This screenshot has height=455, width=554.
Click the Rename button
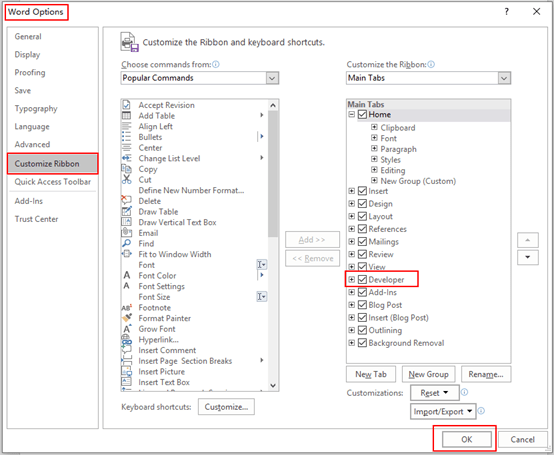pyautogui.click(x=486, y=374)
